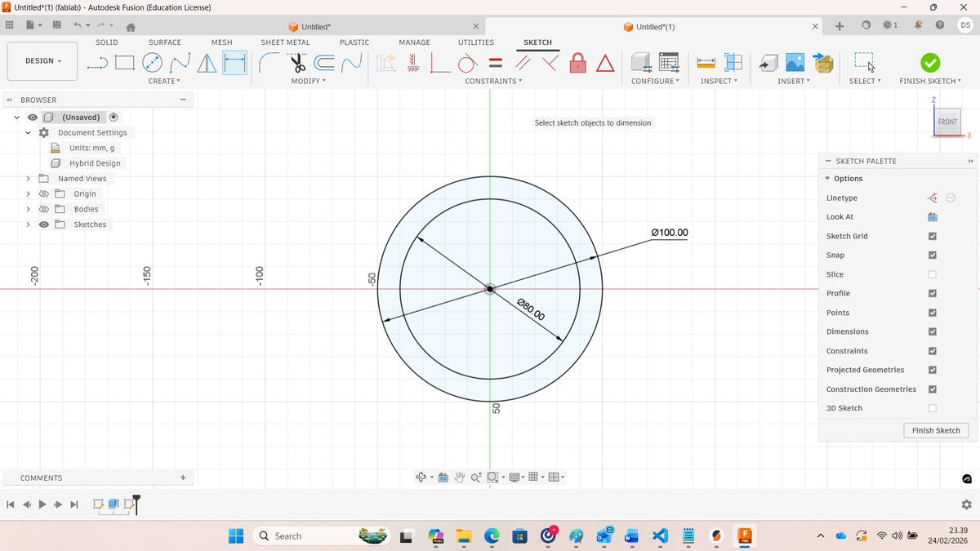Apply the Parallel constraint
The height and width of the screenshot is (551, 980).
[523, 63]
